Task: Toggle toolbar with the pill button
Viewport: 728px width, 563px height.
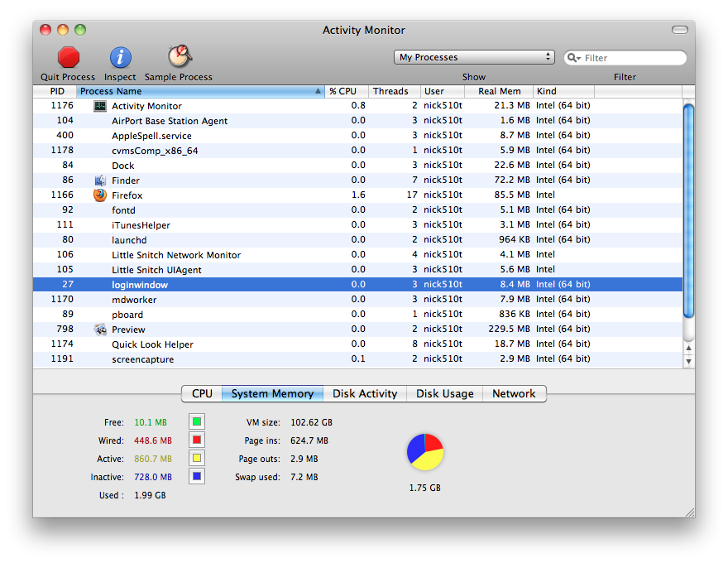Action: (x=680, y=30)
